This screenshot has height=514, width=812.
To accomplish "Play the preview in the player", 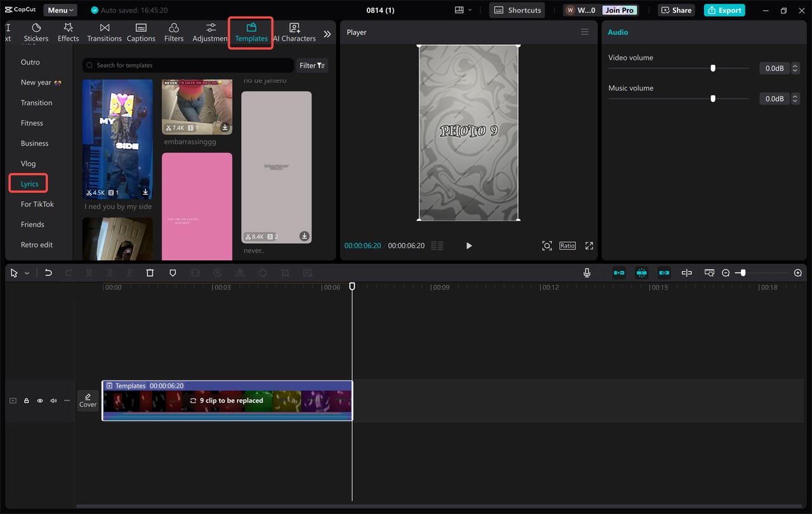I will tap(469, 246).
